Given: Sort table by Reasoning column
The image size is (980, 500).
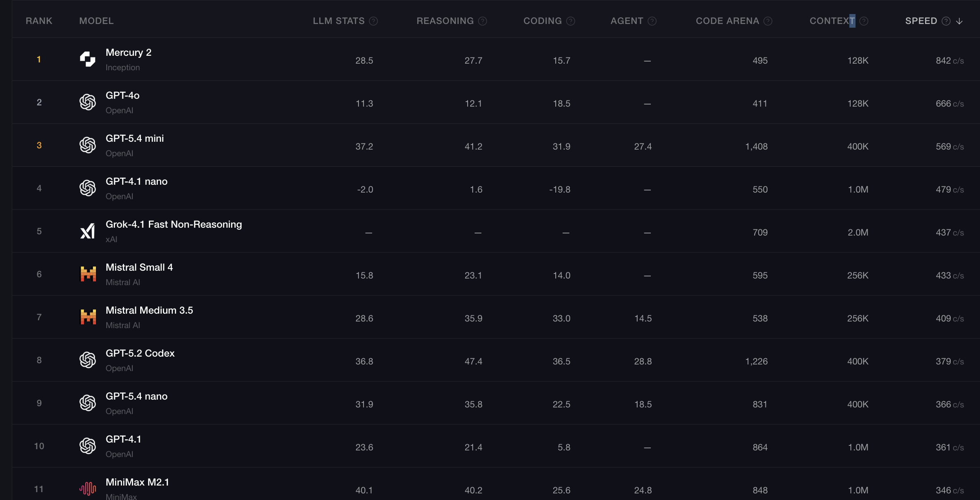Looking at the screenshot, I should [445, 21].
